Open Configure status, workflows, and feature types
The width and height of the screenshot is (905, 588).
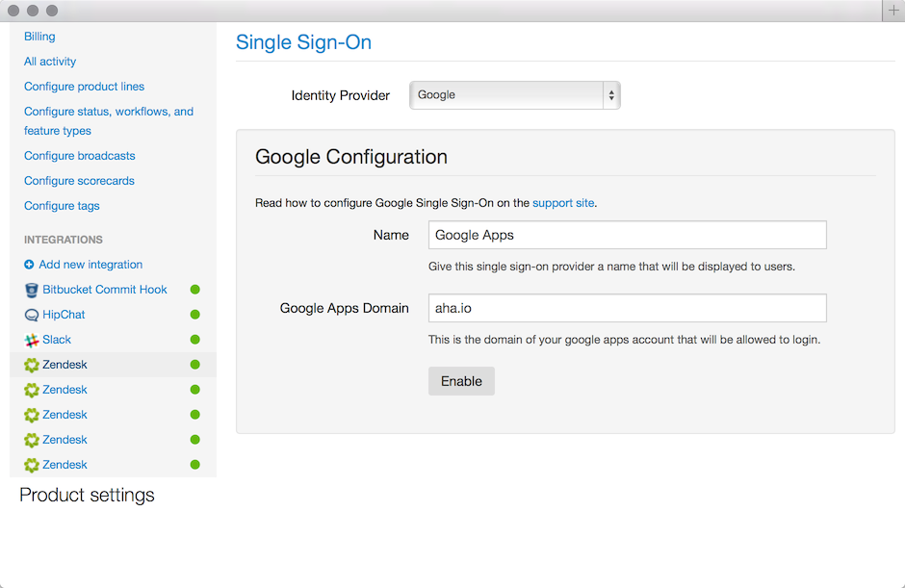click(x=109, y=121)
